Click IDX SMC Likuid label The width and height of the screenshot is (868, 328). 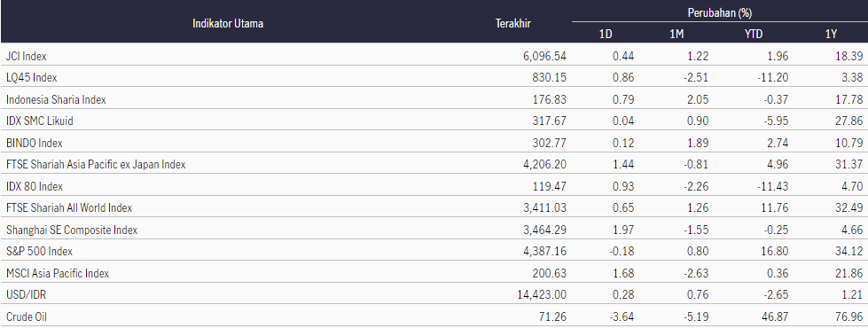[39, 121]
